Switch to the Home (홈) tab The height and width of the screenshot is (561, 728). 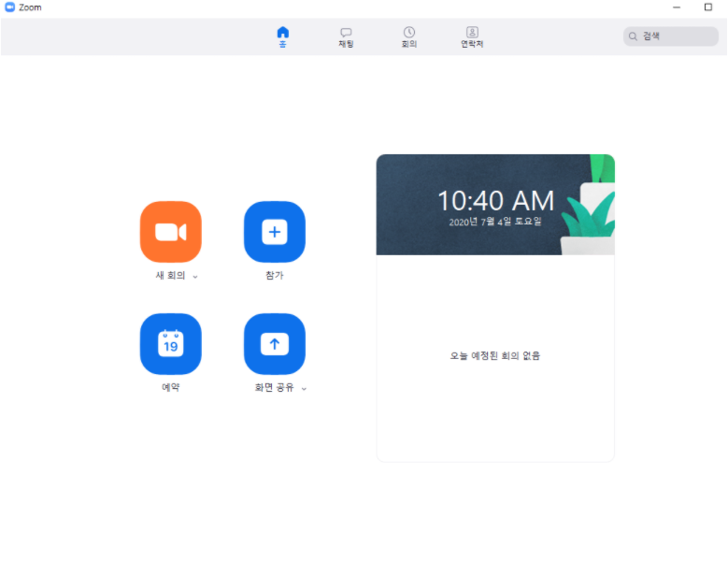[x=283, y=37]
